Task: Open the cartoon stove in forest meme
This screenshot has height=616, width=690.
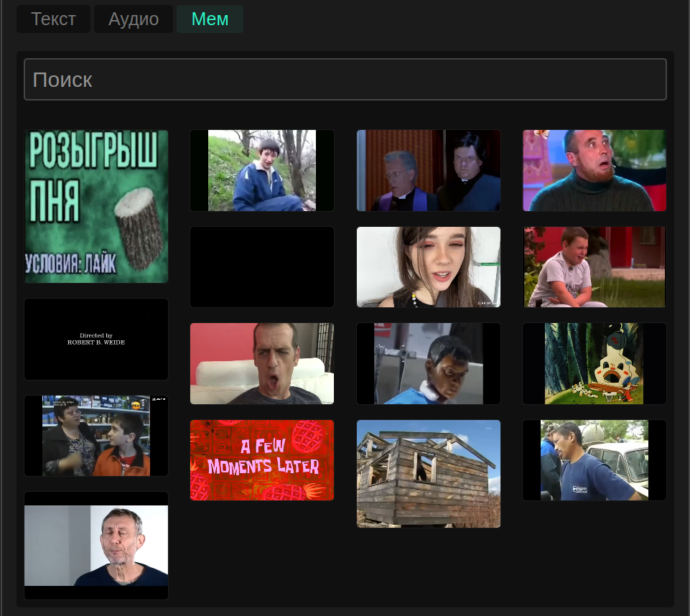Action: pos(595,363)
